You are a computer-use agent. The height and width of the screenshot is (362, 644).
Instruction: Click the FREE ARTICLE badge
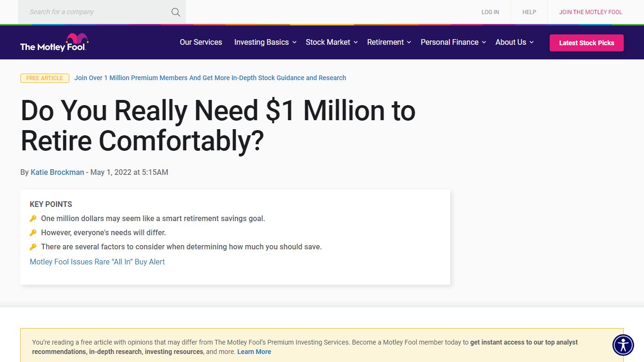pos(45,78)
